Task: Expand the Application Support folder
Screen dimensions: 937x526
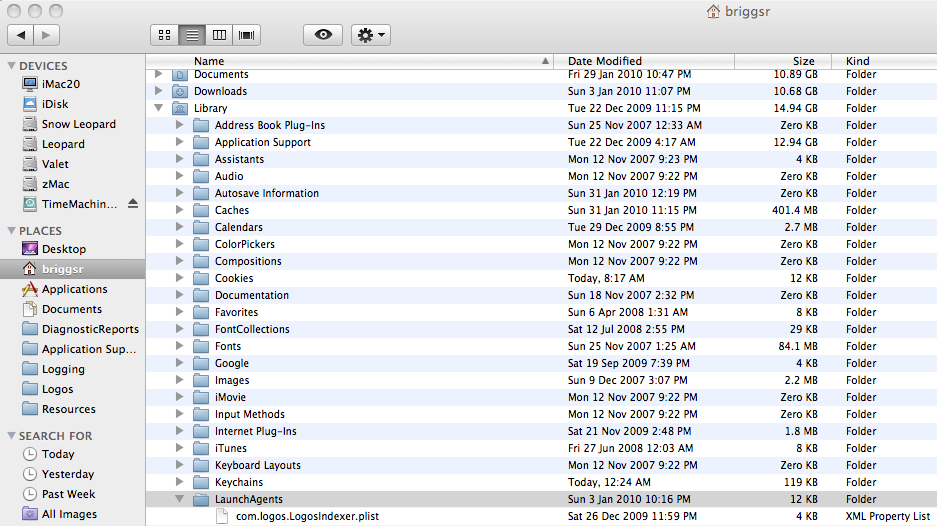Action: (179, 142)
